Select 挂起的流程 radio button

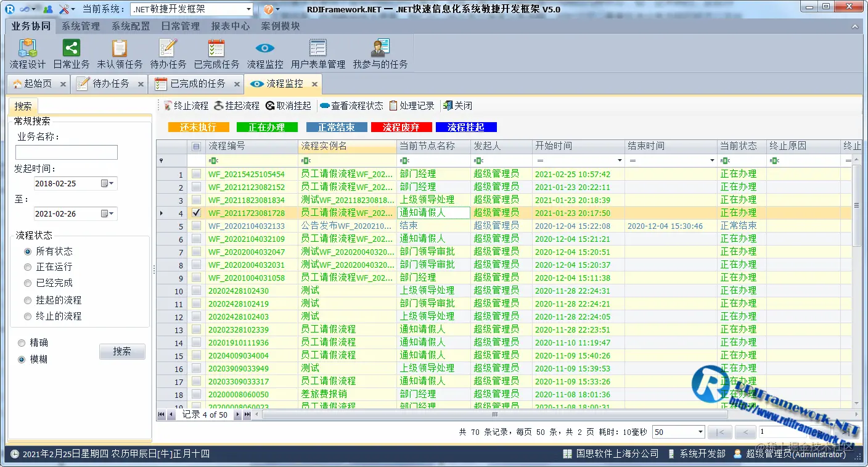coord(28,300)
